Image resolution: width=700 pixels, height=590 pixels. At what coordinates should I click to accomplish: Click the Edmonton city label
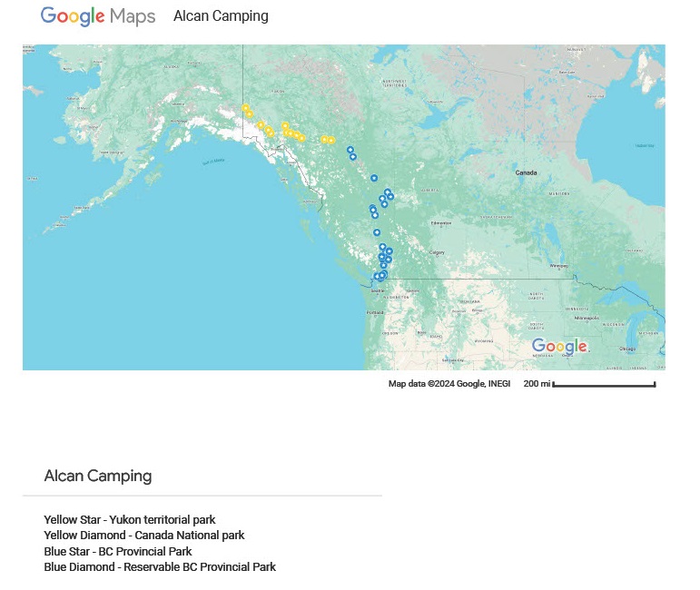pos(441,223)
